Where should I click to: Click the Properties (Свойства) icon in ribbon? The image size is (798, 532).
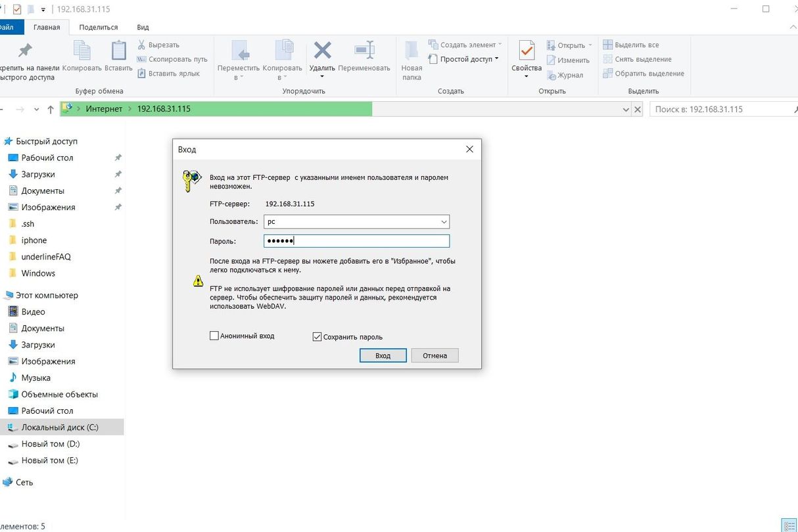[x=527, y=51]
